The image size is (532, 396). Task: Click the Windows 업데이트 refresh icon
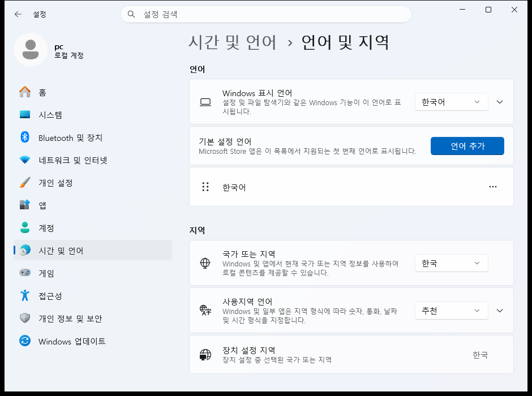[25, 341]
